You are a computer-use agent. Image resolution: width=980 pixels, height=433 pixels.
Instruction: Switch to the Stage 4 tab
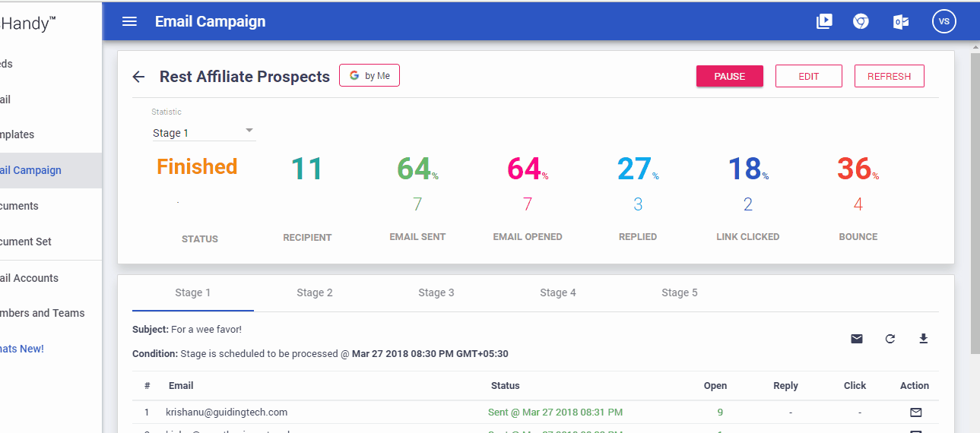[x=558, y=293]
